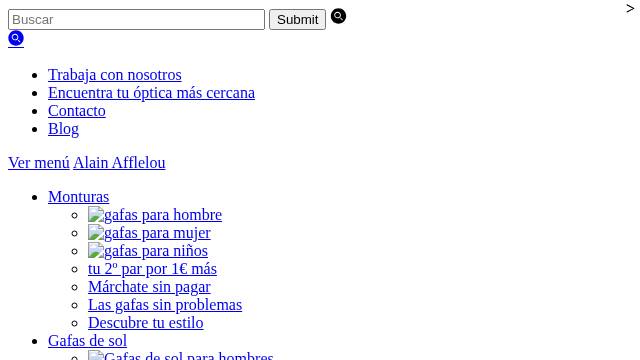Go to the Contacto page

pos(77,111)
